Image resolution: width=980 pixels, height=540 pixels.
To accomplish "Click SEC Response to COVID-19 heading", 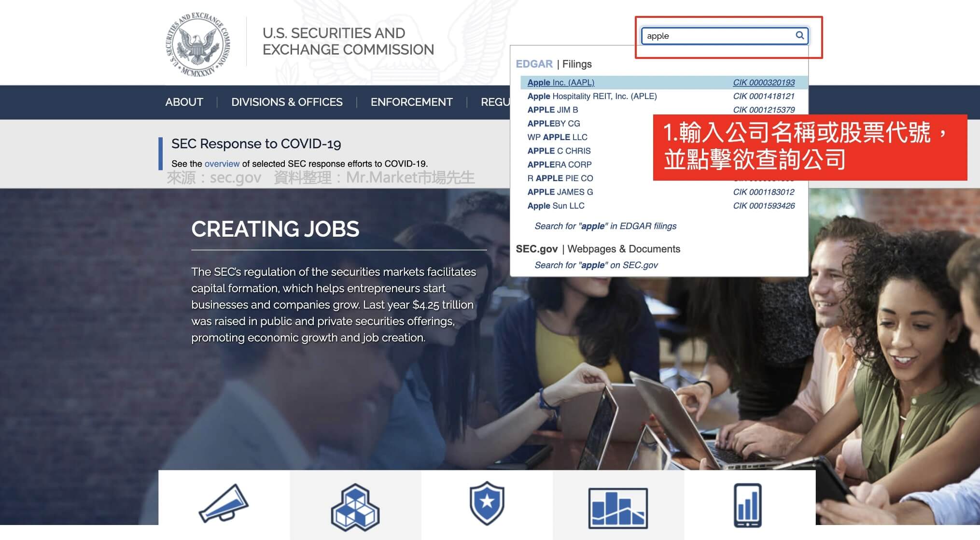I will (256, 144).
